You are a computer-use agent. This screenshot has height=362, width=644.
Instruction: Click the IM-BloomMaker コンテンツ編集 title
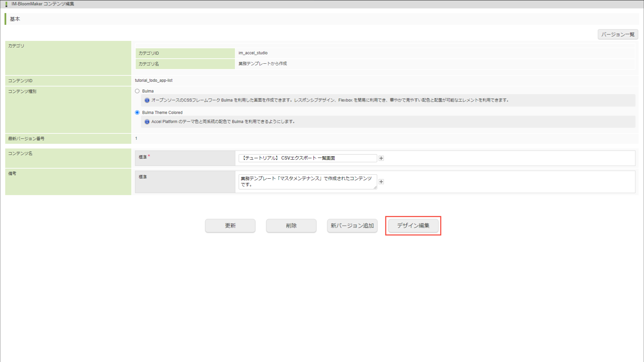43,4
